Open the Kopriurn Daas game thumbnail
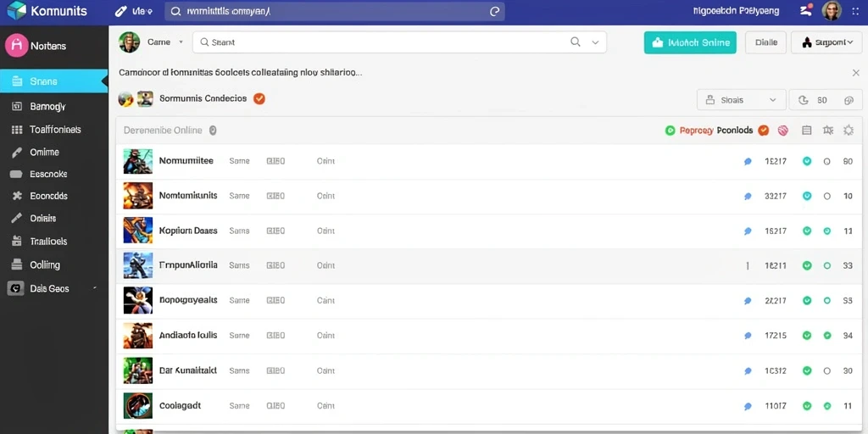 pos(138,231)
